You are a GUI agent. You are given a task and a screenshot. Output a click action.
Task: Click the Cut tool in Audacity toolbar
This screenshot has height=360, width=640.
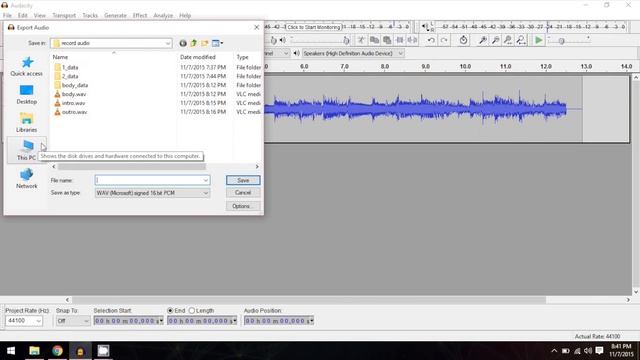(361, 40)
